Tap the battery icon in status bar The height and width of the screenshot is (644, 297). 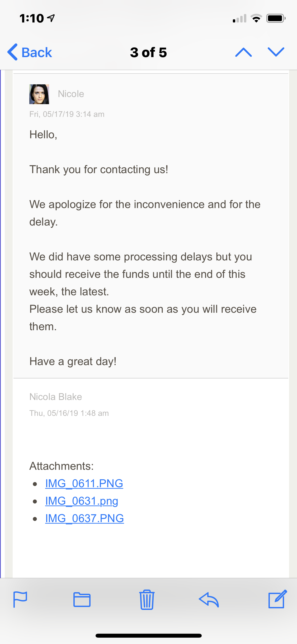(x=276, y=18)
